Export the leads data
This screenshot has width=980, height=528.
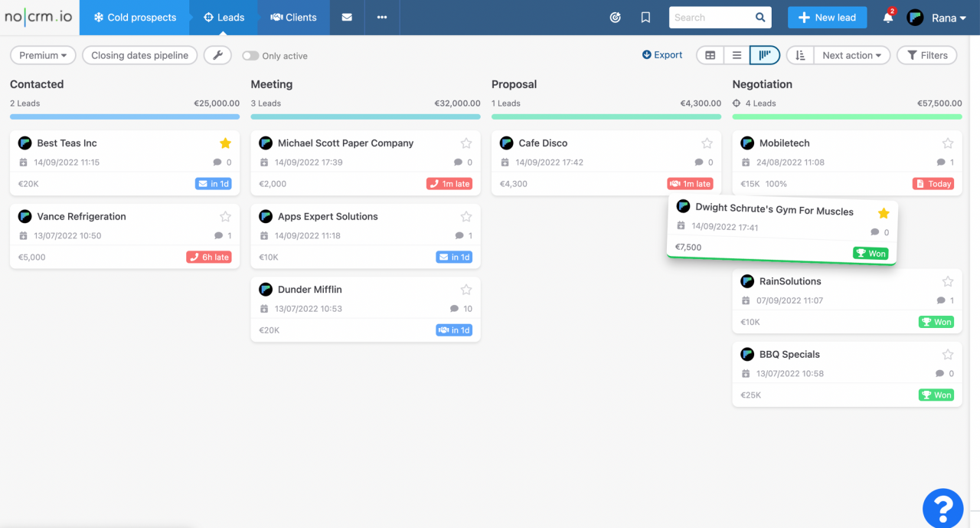pos(661,54)
